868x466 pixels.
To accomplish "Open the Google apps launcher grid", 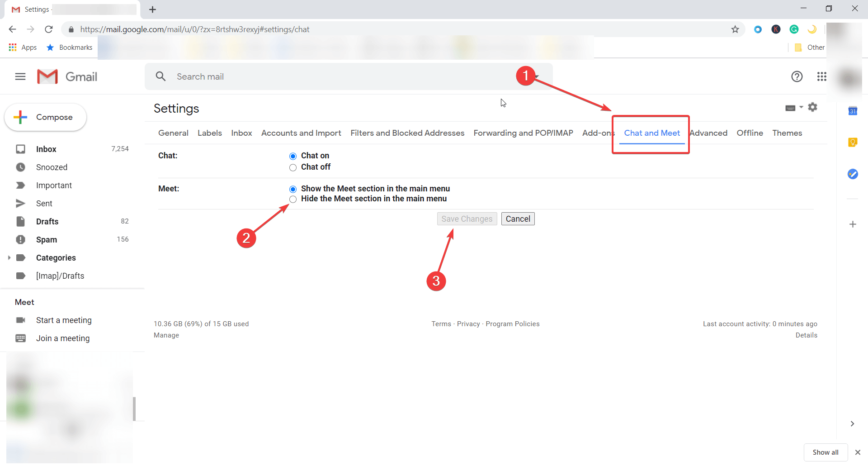I will 822,76.
